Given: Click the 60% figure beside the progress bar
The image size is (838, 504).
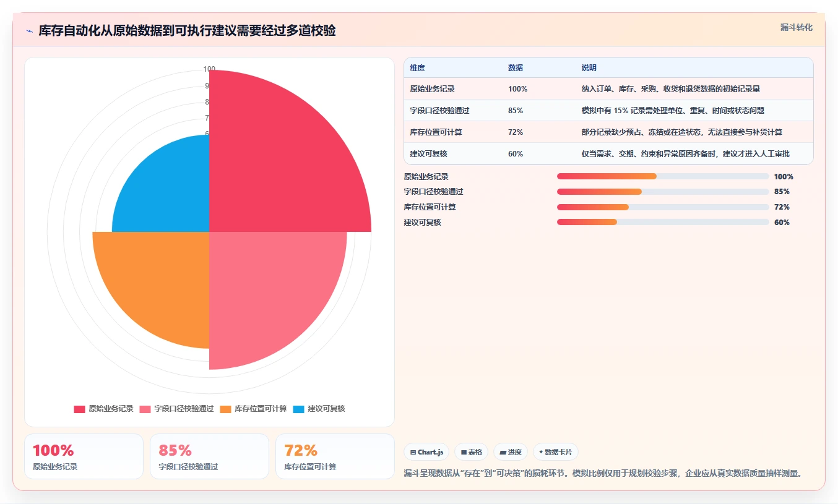Looking at the screenshot, I should tap(782, 223).
